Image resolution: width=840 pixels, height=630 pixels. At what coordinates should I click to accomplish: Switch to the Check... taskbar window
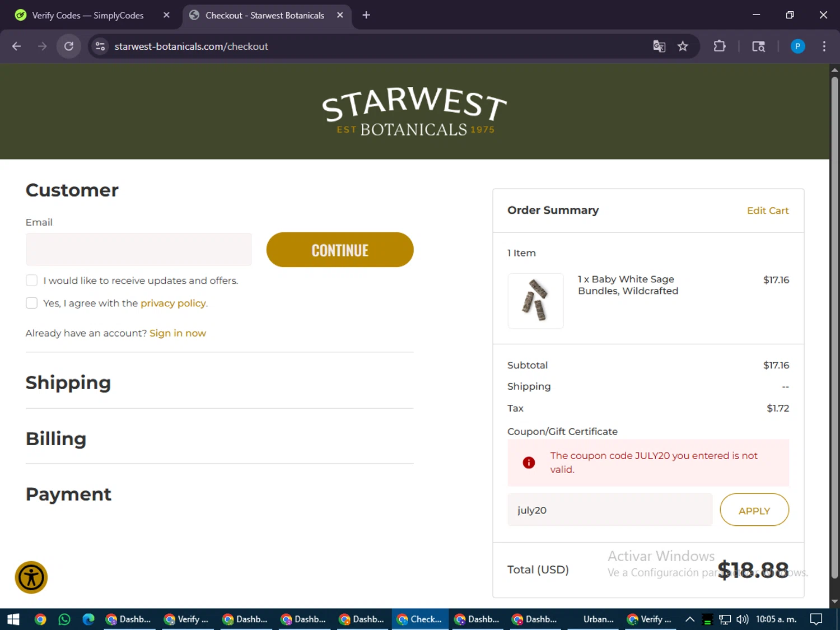[x=419, y=619]
